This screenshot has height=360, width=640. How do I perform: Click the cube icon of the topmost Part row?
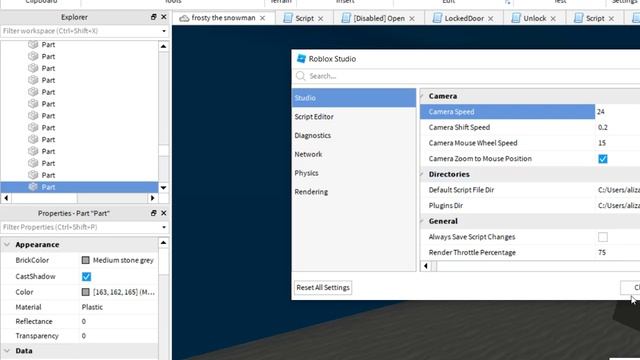point(33,44)
